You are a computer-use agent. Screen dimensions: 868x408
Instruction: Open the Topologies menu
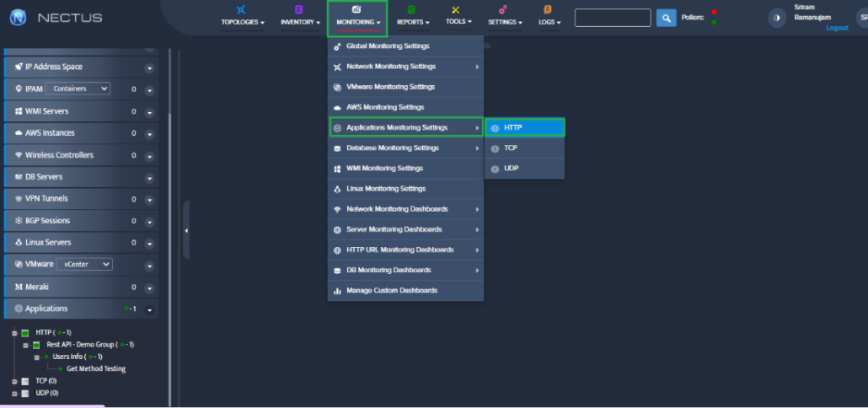click(x=242, y=16)
